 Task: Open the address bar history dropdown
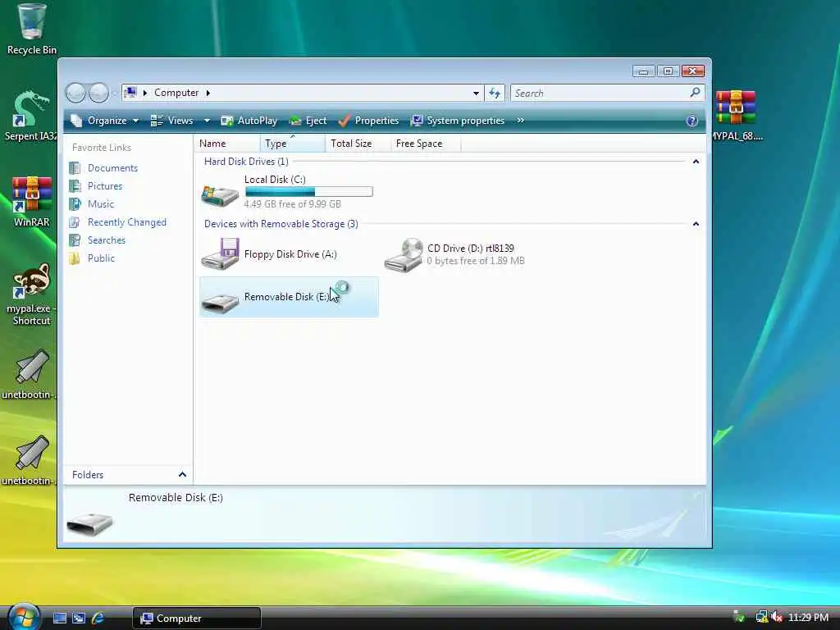(476, 94)
